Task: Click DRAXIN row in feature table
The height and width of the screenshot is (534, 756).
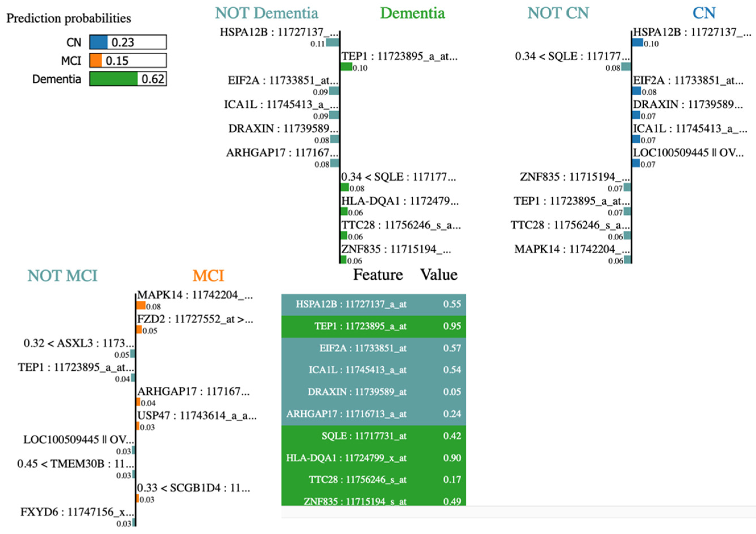Action: [373, 392]
